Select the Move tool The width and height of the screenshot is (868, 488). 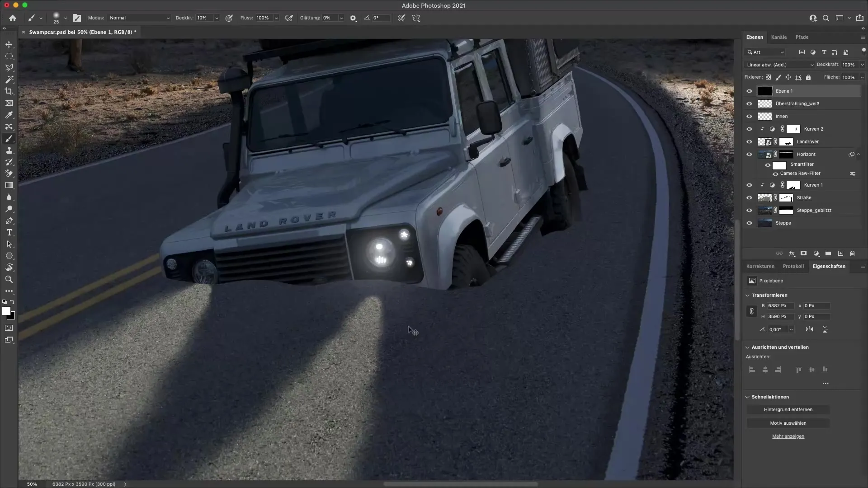coord(9,44)
